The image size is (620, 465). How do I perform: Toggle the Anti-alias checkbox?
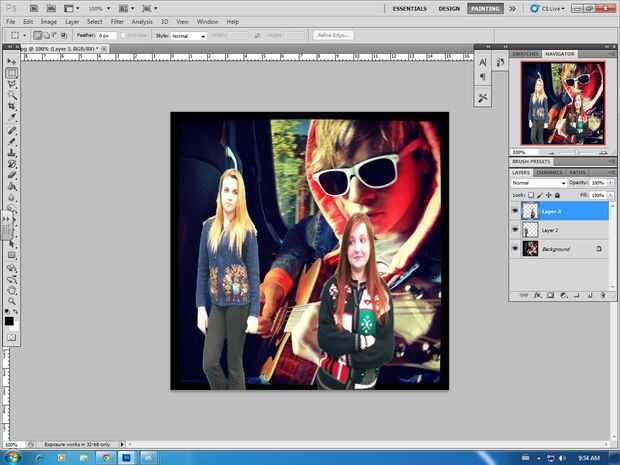point(123,36)
